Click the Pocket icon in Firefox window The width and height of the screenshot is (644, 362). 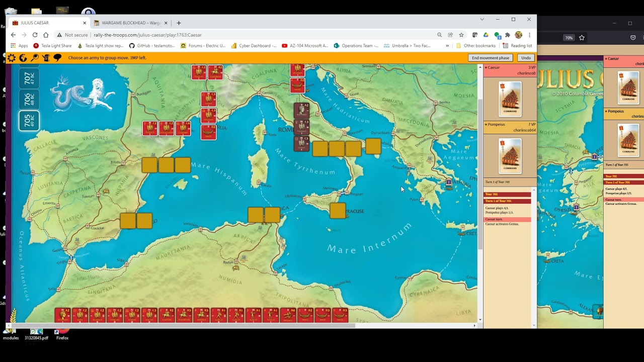633,38
